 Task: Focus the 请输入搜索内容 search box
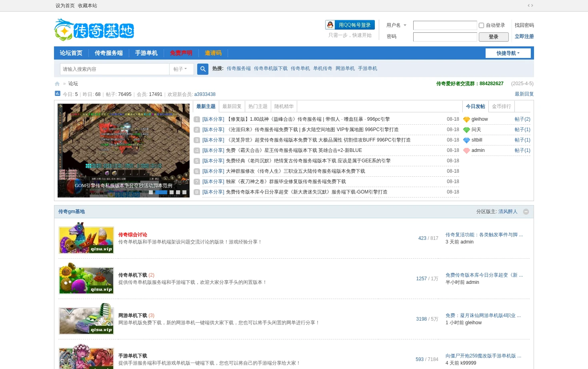click(115, 69)
